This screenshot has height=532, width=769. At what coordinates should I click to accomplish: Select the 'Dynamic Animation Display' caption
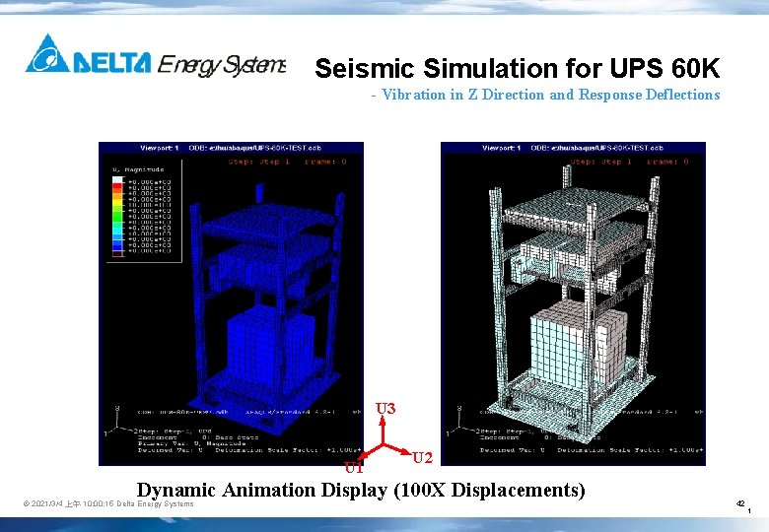tap(361, 490)
